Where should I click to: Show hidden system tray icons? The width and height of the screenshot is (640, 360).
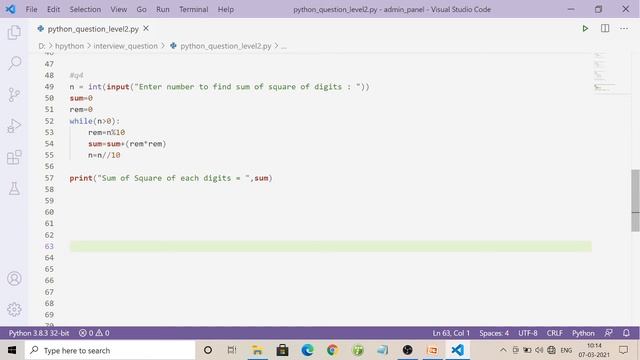point(503,350)
